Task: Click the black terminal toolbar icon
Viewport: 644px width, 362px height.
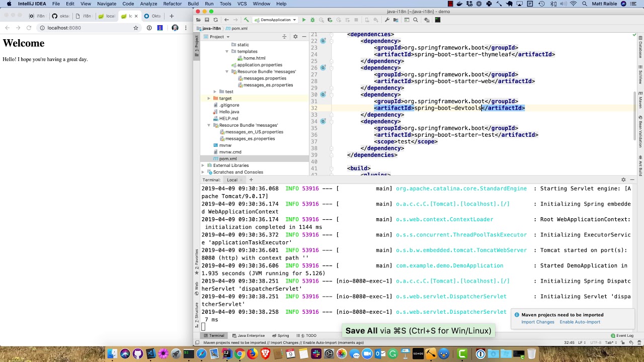Action: coord(438,20)
